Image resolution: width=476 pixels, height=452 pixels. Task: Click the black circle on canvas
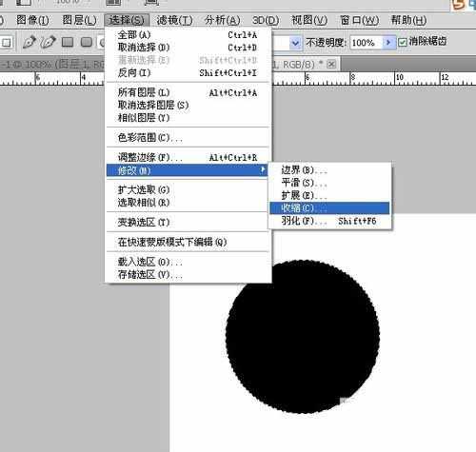tap(303, 337)
